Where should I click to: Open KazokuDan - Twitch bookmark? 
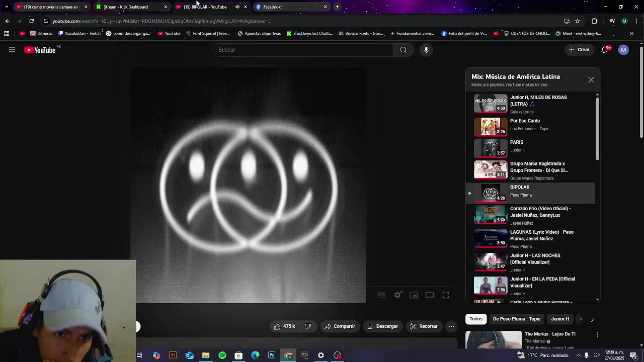[79, 34]
